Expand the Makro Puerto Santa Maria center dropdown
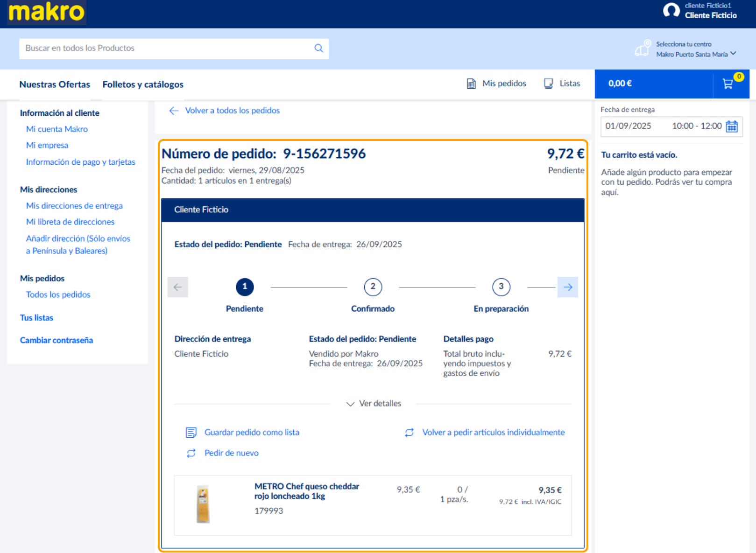Screen dimensions: 756x553 coord(696,54)
